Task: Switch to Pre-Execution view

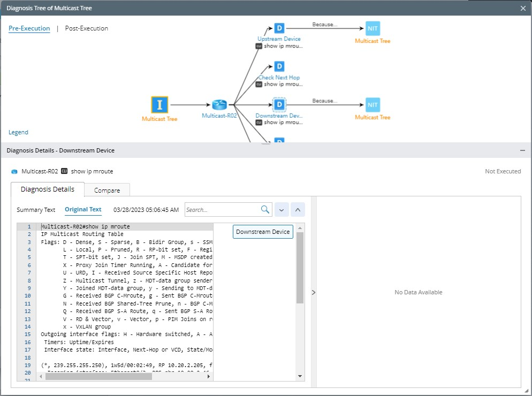Action: (29, 28)
